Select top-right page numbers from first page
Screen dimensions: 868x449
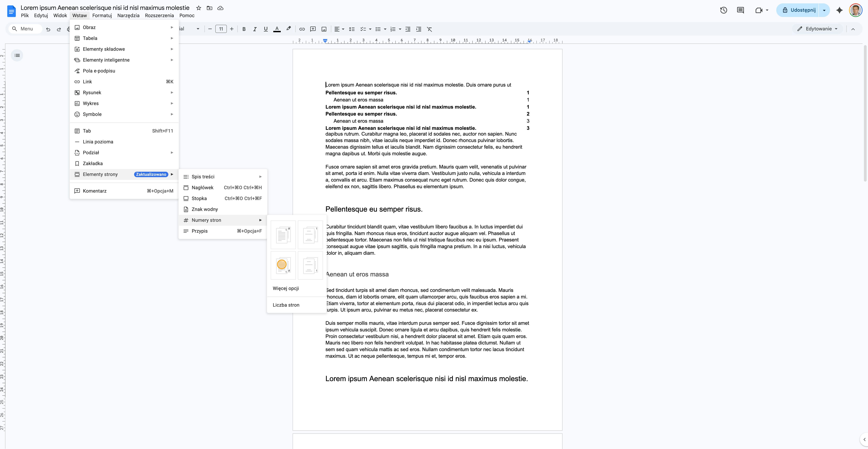click(283, 235)
